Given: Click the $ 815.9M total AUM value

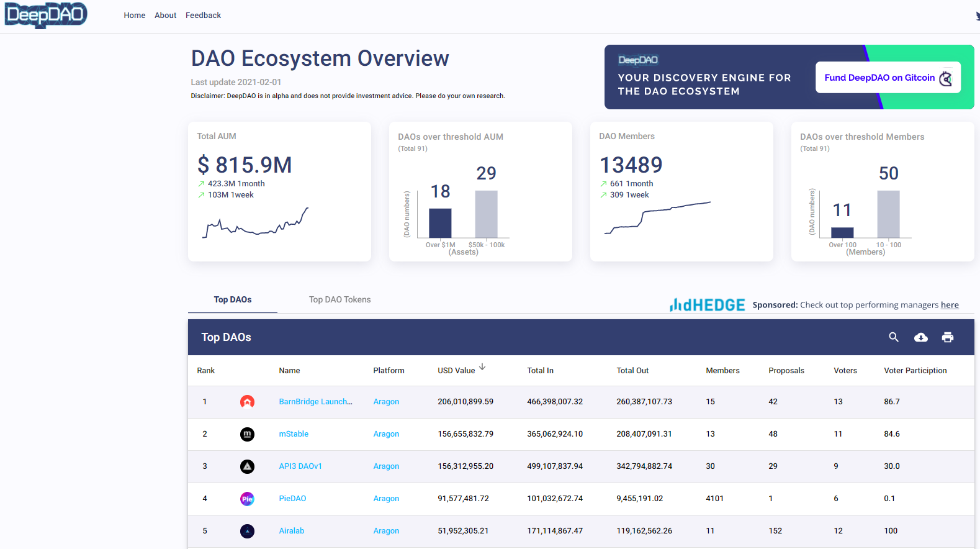Looking at the screenshot, I should [x=245, y=165].
